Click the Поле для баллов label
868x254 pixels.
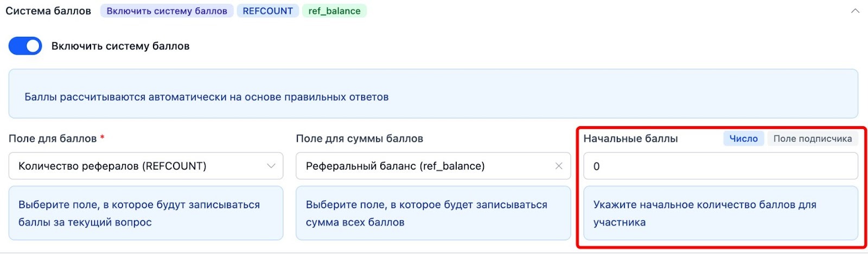pos(53,139)
